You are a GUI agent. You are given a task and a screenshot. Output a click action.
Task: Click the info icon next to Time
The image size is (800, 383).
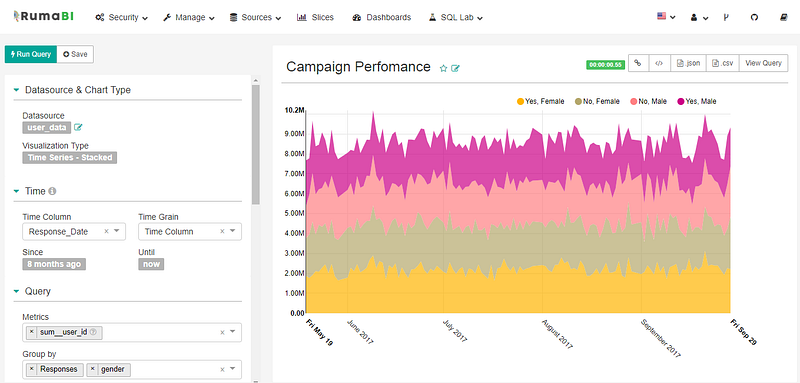coord(52,191)
